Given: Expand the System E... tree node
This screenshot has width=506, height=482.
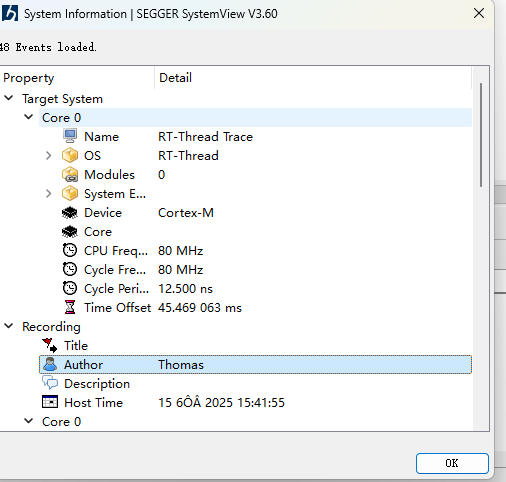Looking at the screenshot, I should [x=49, y=193].
